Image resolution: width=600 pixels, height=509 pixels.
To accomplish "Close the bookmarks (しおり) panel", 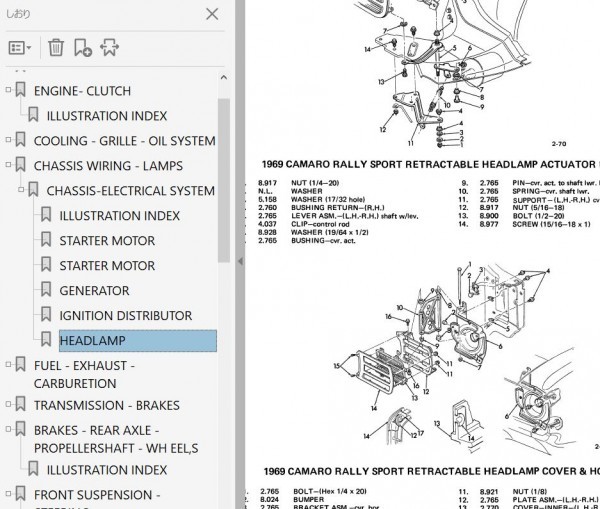I will pos(212,14).
